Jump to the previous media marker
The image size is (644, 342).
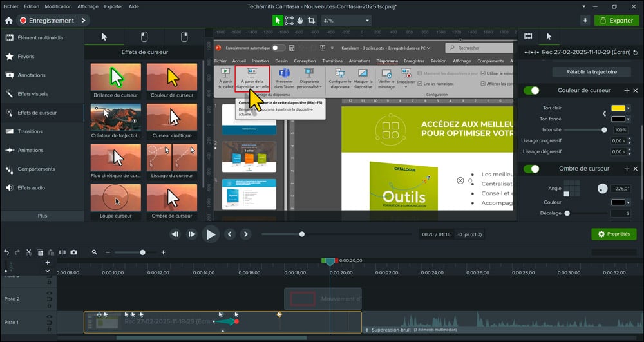coord(230,234)
